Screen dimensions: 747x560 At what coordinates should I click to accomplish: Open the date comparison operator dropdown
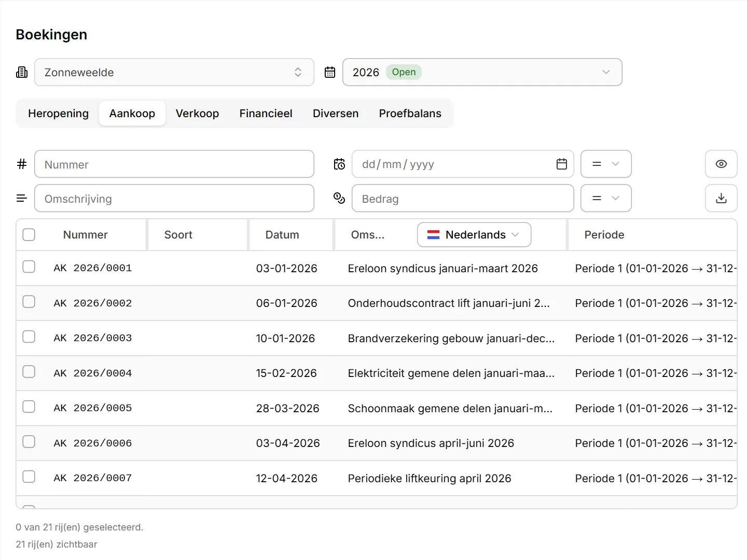point(606,164)
